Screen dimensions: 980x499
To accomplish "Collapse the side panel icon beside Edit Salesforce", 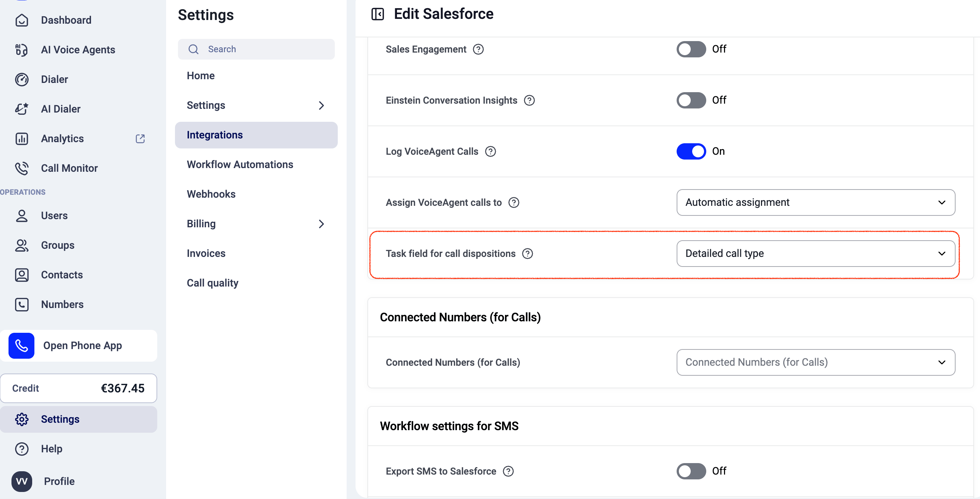I will coord(377,14).
